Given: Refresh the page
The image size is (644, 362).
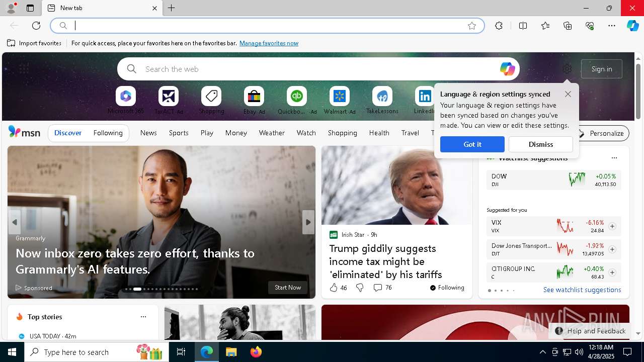Looking at the screenshot, I should [36, 26].
